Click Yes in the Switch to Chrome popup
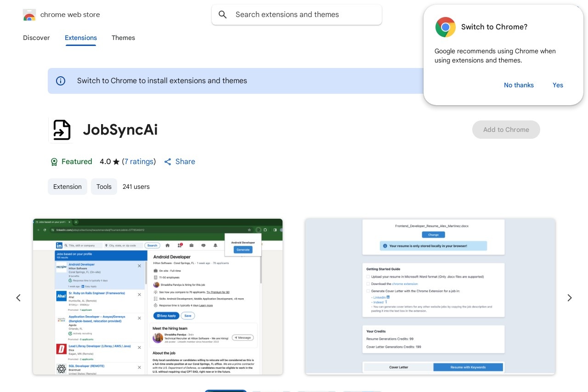This screenshot has height=392, width=588. click(558, 85)
